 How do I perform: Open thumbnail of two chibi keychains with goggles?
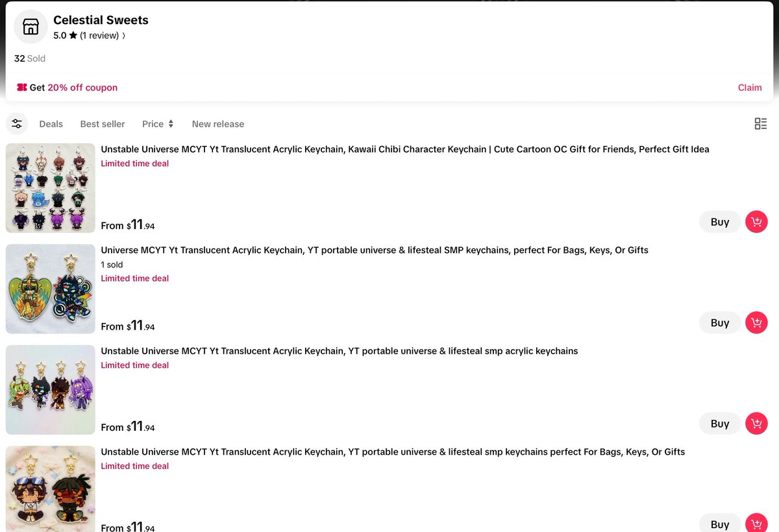point(51,489)
